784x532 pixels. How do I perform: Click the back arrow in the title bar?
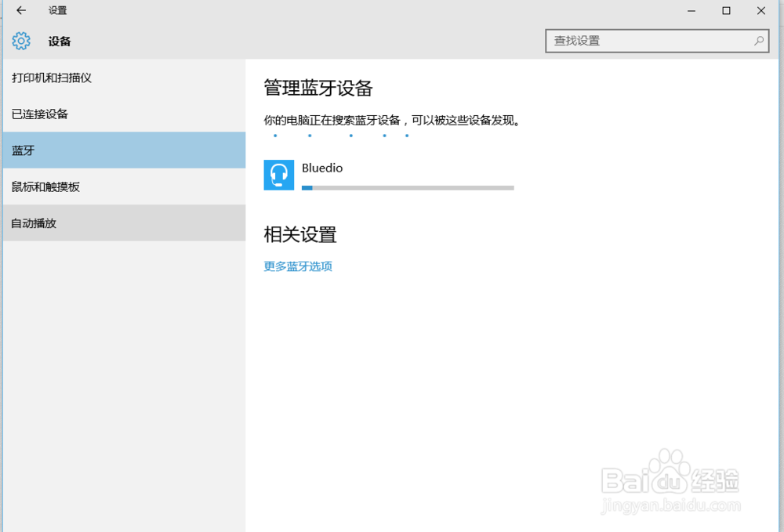(x=20, y=11)
